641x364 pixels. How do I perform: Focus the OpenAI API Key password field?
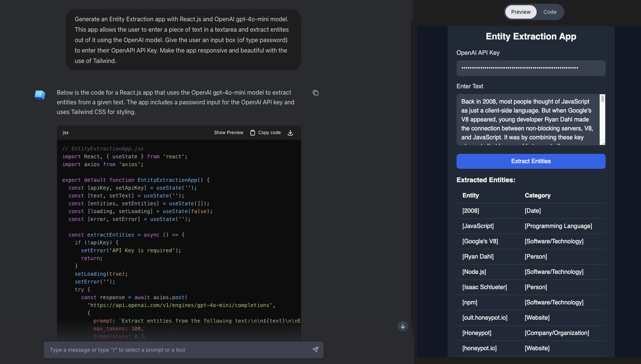pyautogui.click(x=531, y=68)
